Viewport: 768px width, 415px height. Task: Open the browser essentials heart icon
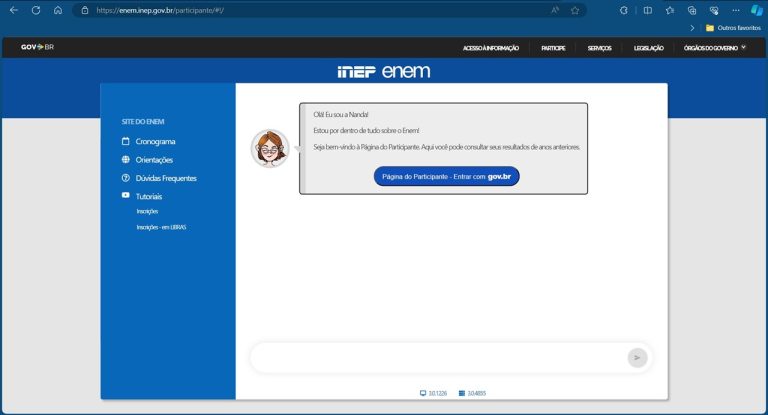tap(714, 10)
